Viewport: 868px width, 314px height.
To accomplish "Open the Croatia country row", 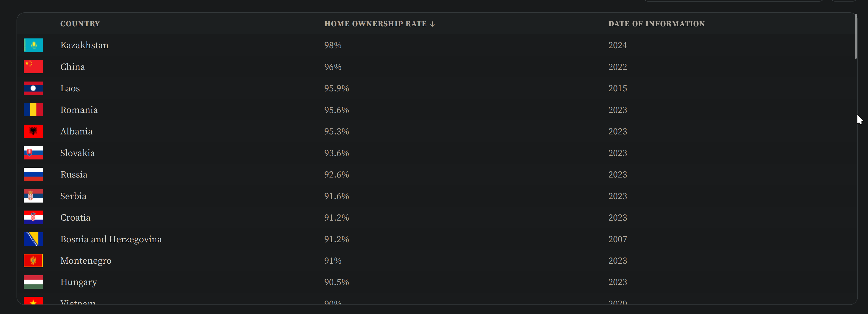I will (437, 218).
